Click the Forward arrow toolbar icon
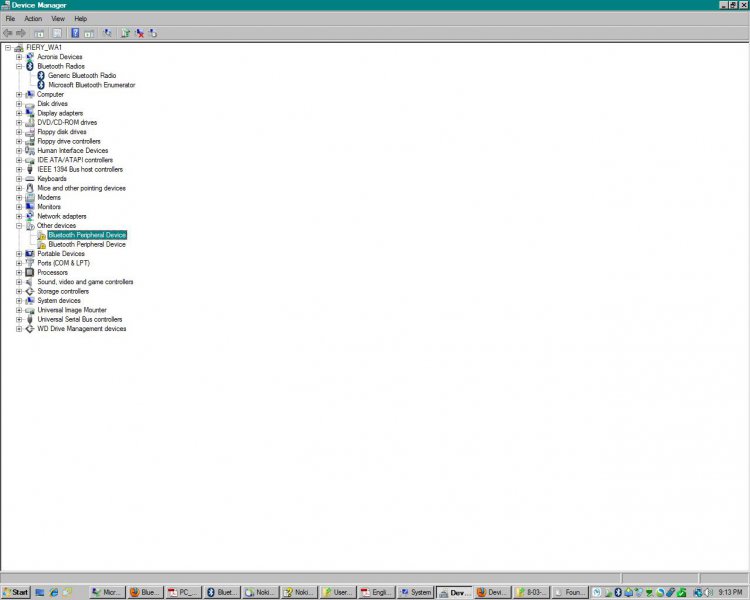This screenshot has height=600, width=750. pyautogui.click(x=21, y=33)
